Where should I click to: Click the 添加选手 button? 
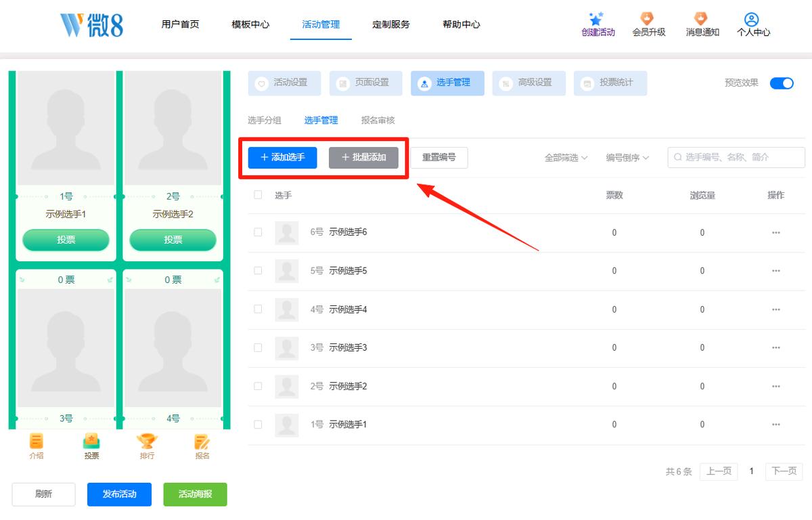(x=283, y=158)
